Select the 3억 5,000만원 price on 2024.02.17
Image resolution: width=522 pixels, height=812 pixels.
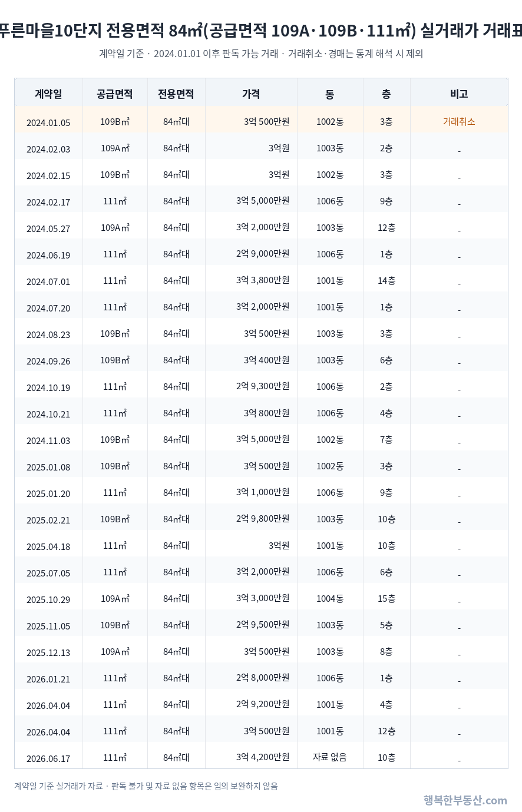click(x=263, y=201)
